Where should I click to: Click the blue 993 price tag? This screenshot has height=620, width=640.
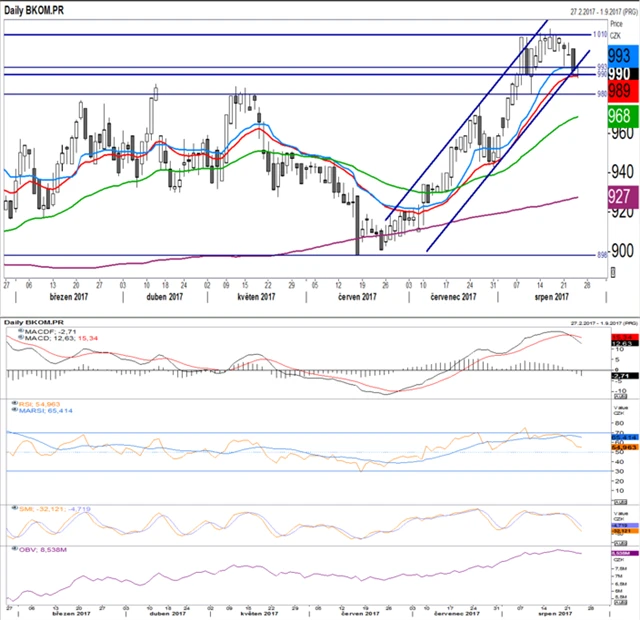click(618, 56)
